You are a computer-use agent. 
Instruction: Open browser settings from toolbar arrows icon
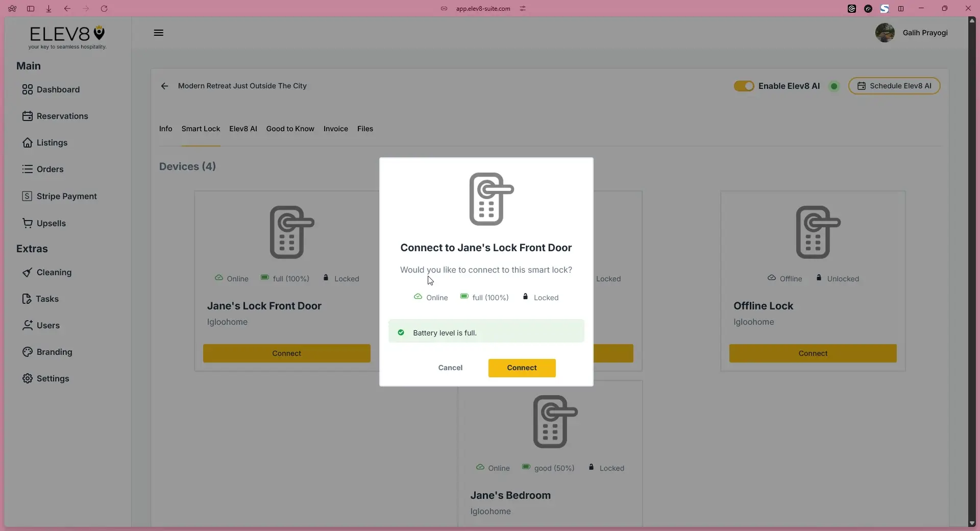(522, 9)
